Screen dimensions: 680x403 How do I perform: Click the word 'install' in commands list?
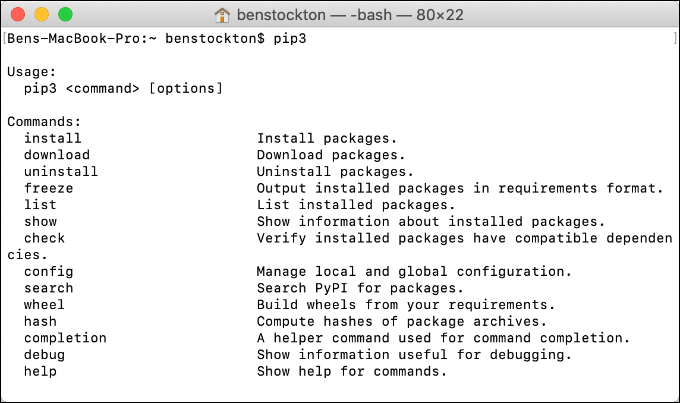(53, 139)
